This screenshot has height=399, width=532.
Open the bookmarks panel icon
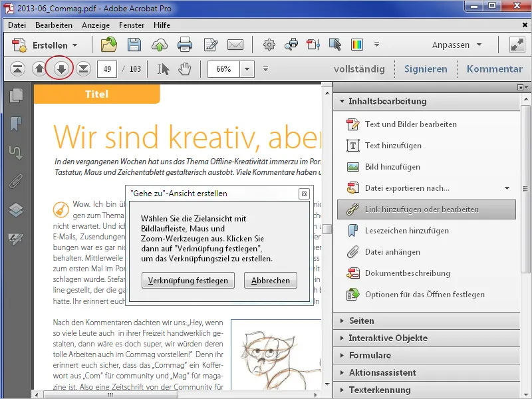click(x=16, y=124)
